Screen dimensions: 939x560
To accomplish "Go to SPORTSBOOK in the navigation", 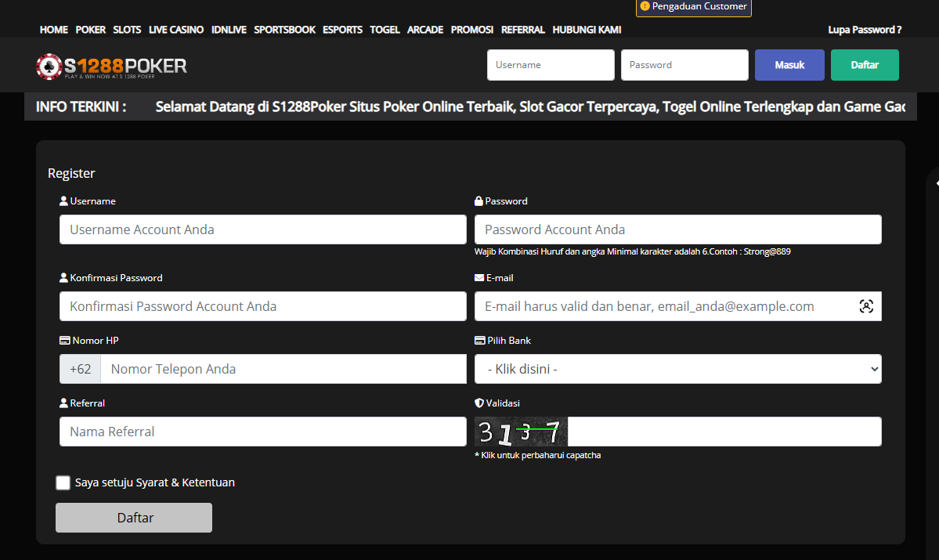I will point(284,29).
